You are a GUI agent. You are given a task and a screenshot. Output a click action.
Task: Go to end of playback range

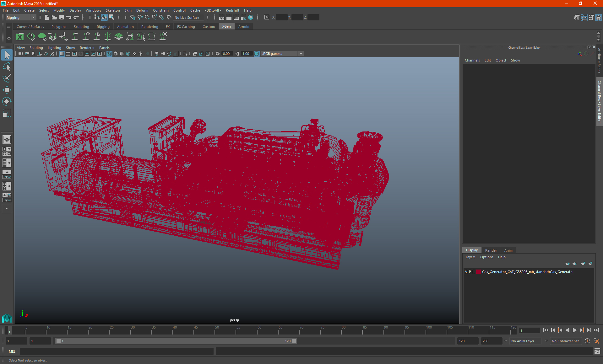coord(596,330)
